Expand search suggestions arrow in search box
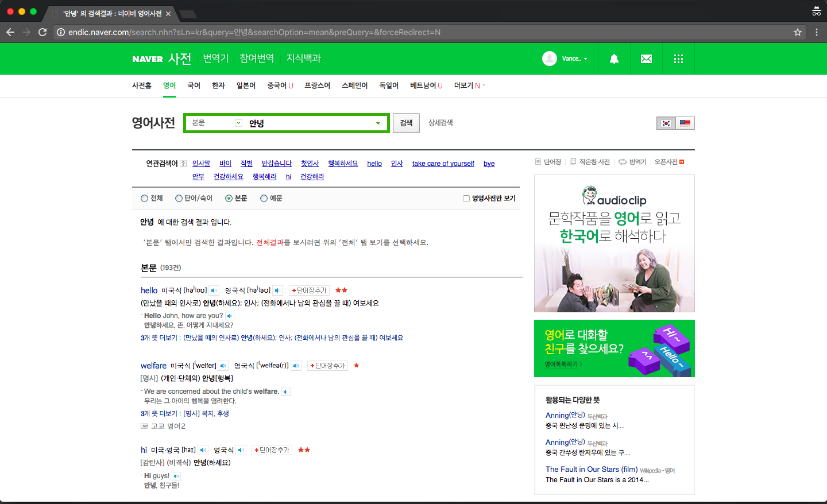827x504 pixels. point(378,123)
